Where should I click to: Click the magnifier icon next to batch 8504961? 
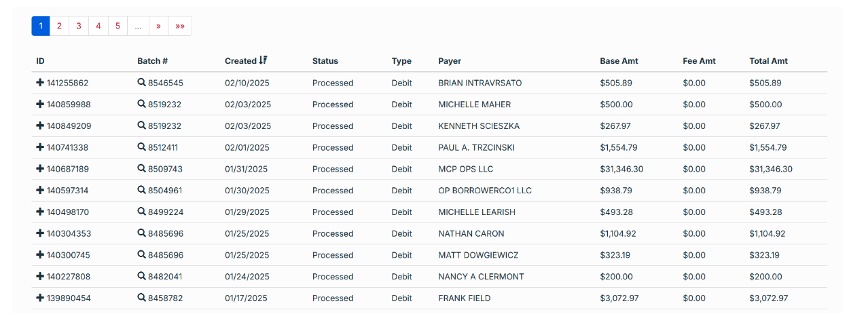(x=141, y=191)
